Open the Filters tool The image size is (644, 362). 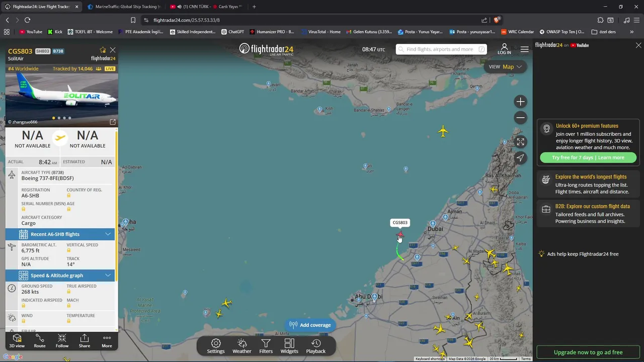tap(266, 346)
